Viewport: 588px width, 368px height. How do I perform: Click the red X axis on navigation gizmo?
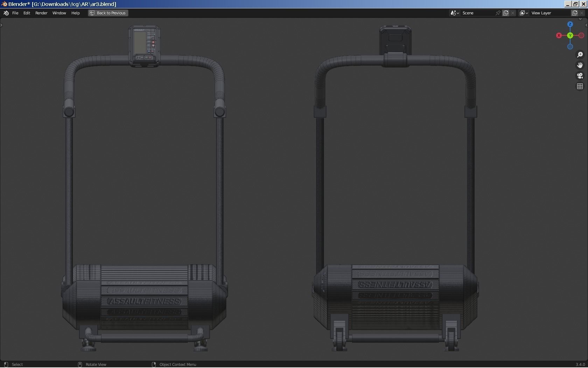coord(559,36)
